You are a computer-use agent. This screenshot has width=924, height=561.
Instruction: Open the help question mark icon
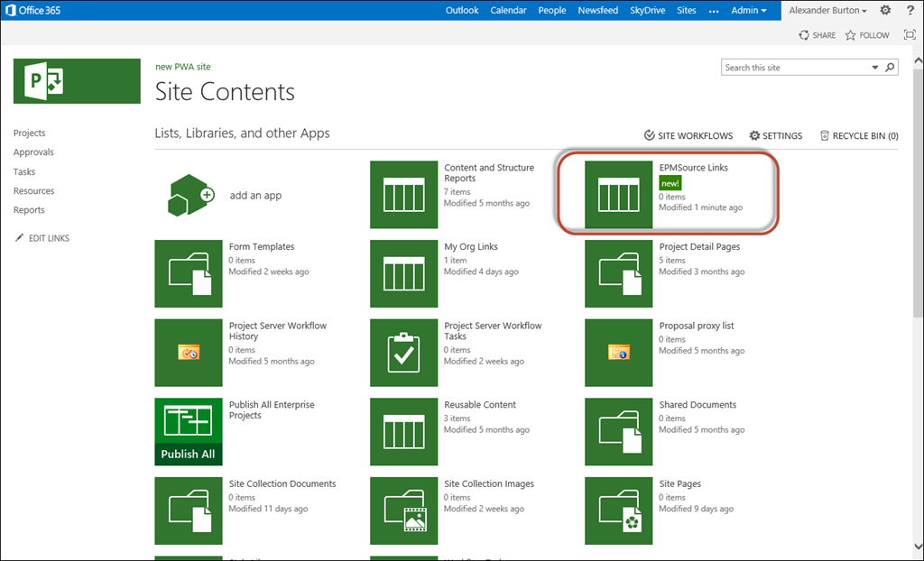(x=910, y=10)
